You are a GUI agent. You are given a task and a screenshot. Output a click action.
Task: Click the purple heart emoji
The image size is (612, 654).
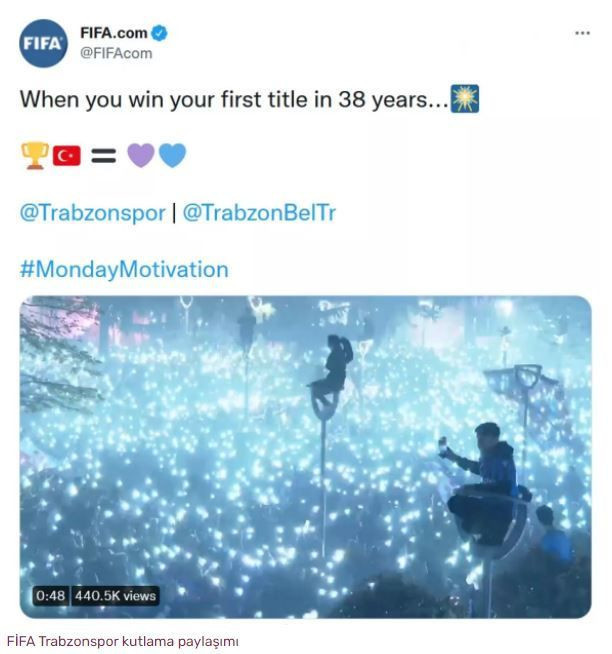[141, 156]
